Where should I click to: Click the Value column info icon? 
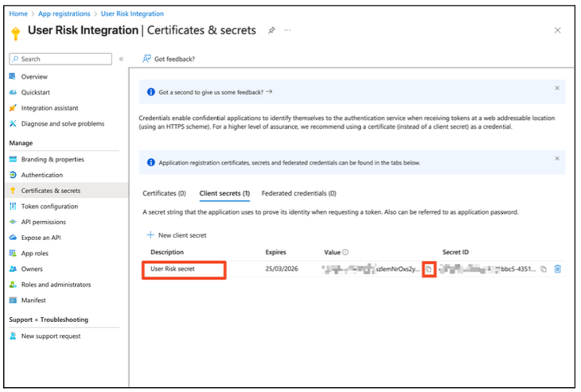point(345,252)
